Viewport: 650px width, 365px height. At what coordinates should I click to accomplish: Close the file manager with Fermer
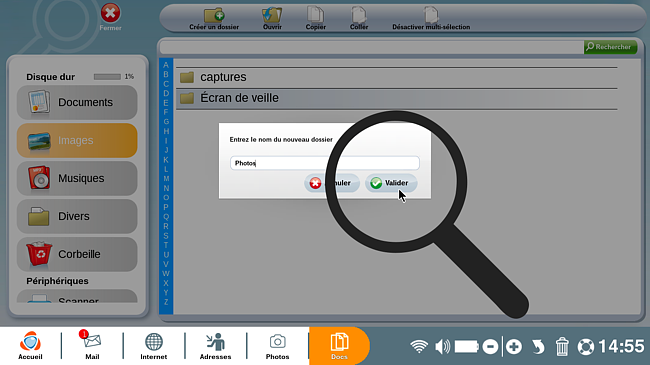pos(110,17)
